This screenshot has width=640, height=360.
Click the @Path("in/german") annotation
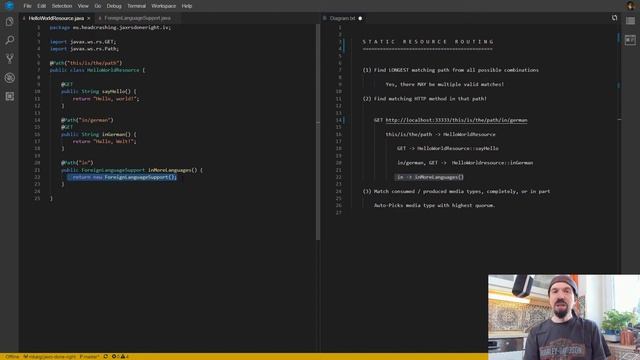pyautogui.click(x=87, y=120)
